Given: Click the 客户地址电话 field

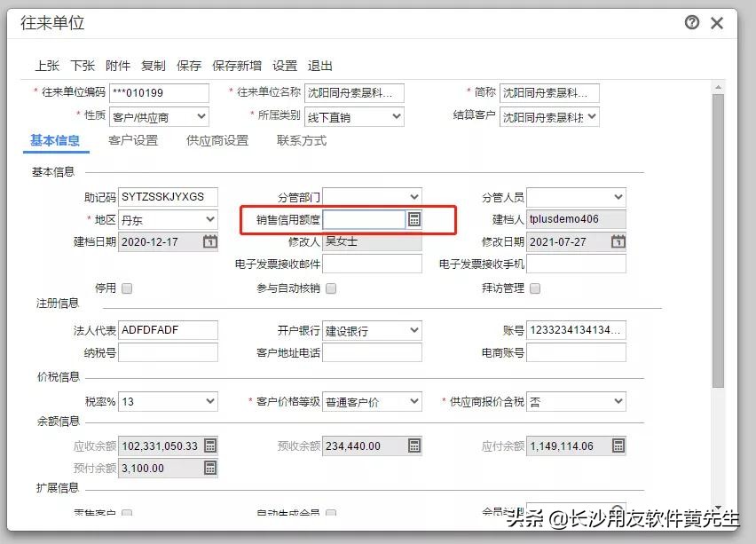Looking at the screenshot, I should [x=372, y=352].
